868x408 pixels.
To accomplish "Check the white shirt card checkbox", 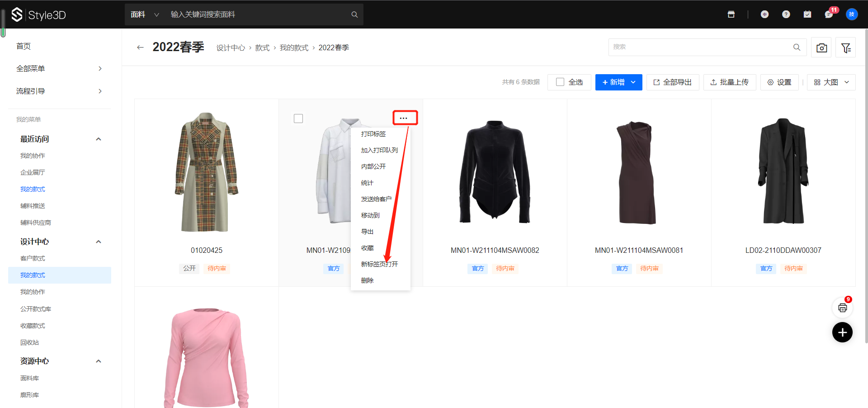I will pos(298,119).
